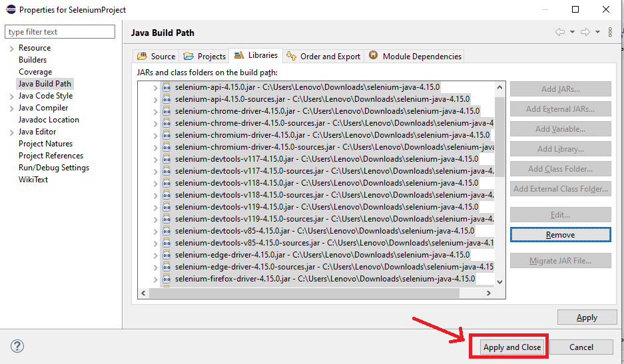This screenshot has height=364, width=624.
Task: Click jar icon of selenium-edge-driver-4.15.0.jar
Action: pyautogui.click(x=166, y=255)
